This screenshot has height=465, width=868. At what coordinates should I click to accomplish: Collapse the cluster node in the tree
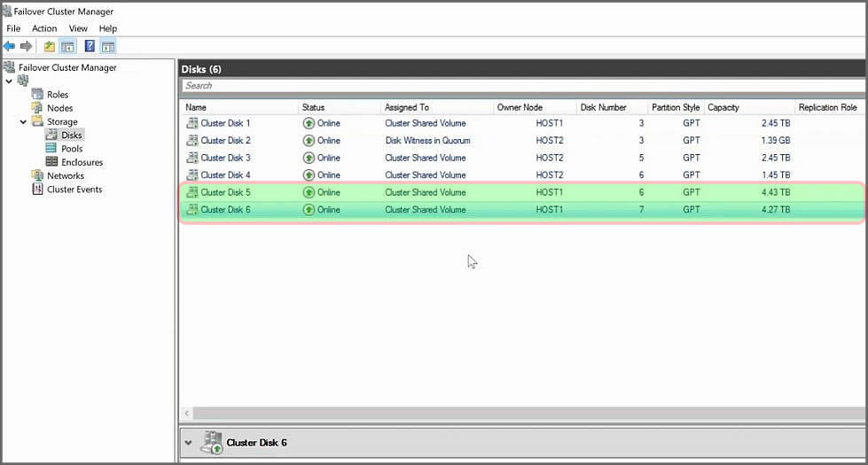(x=9, y=81)
